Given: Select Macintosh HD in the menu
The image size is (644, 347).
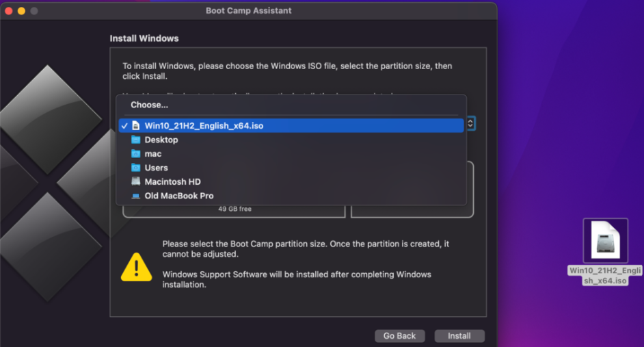Looking at the screenshot, I should (x=291, y=182).
